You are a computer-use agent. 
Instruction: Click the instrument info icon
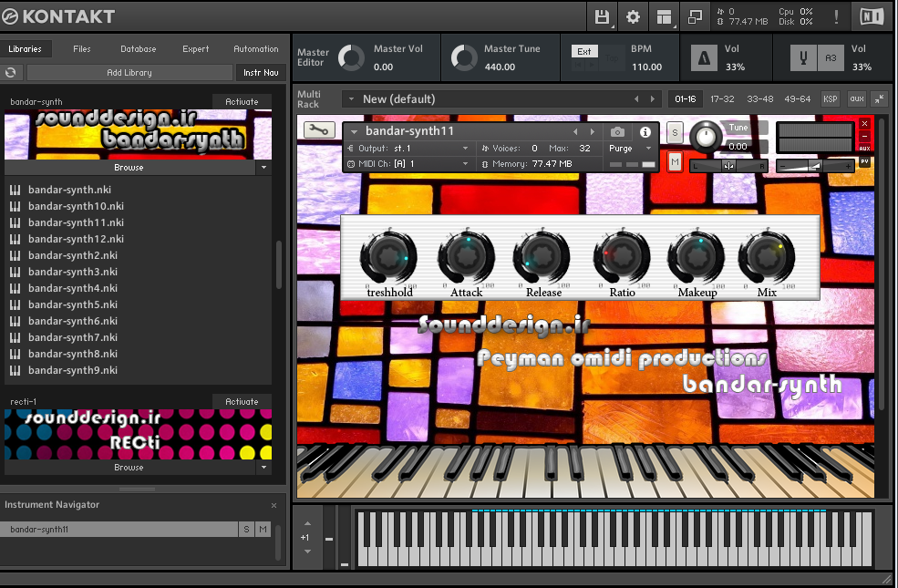click(645, 132)
